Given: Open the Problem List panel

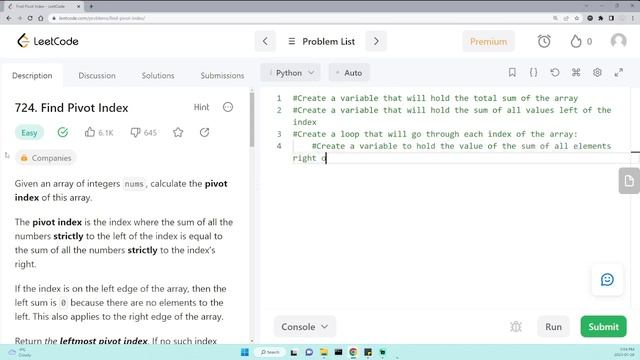Looking at the screenshot, I should (x=322, y=41).
